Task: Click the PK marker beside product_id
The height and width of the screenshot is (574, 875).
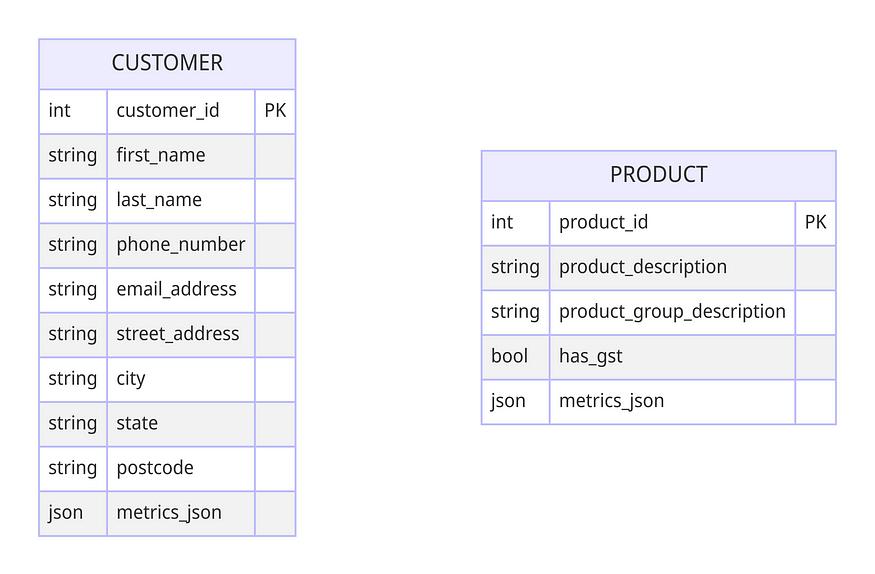Action: [815, 222]
